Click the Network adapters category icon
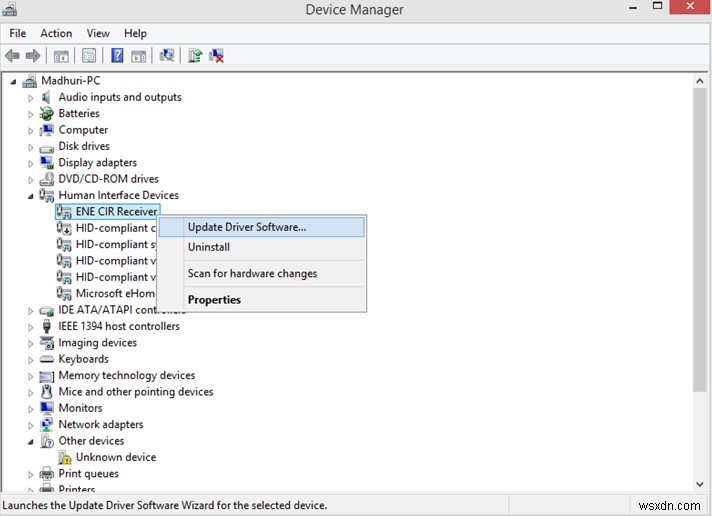This screenshot has height=516, width=712. pos(46,424)
